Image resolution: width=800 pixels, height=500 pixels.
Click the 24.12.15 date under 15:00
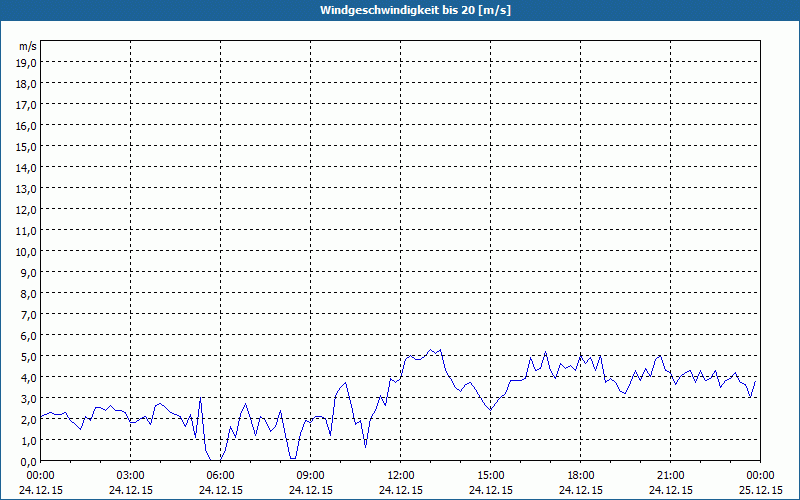(x=491, y=490)
